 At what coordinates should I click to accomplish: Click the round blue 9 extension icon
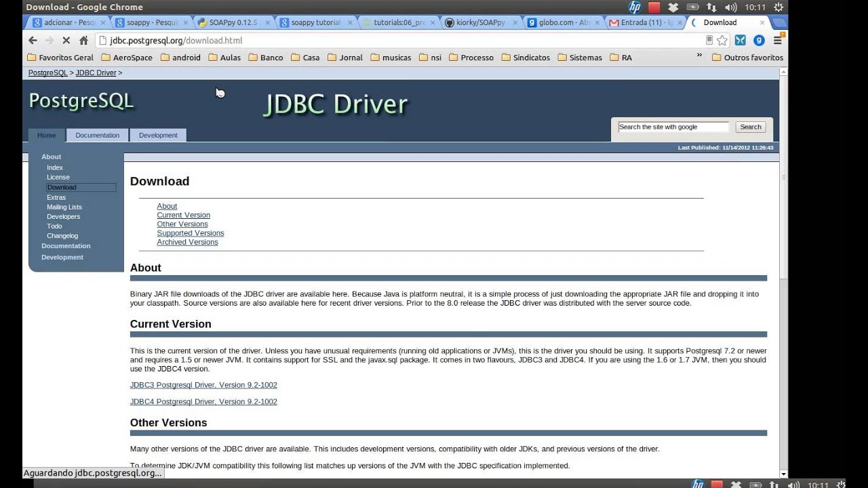point(759,41)
